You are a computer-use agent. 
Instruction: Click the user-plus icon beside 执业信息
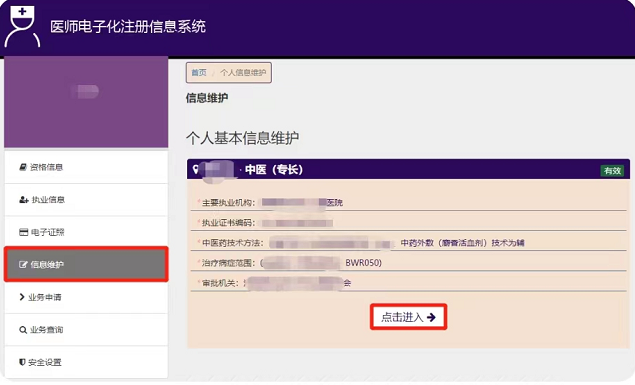click(24, 200)
